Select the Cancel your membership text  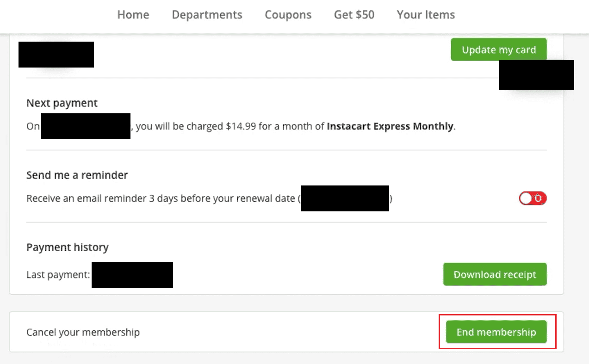[x=83, y=332]
